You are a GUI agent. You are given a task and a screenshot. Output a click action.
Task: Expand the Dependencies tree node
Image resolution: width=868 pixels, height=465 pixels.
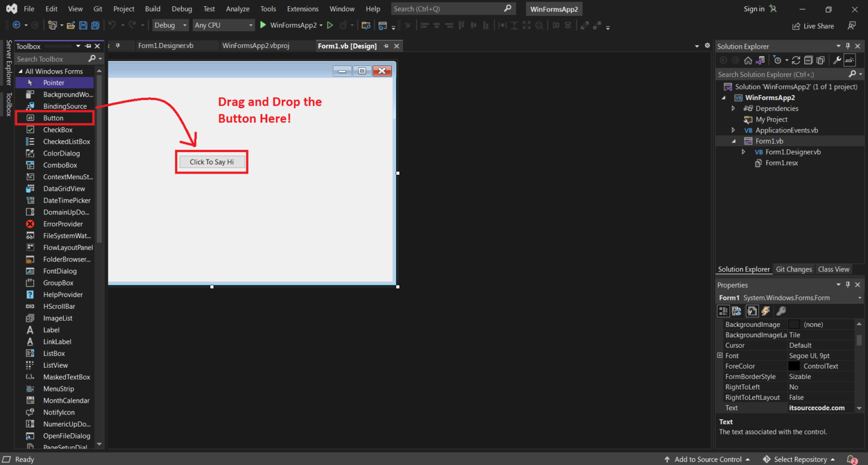point(734,109)
